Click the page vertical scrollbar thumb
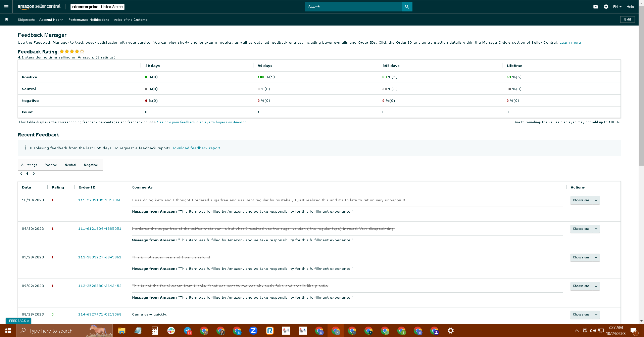The height and width of the screenshot is (337, 644). [x=641, y=86]
